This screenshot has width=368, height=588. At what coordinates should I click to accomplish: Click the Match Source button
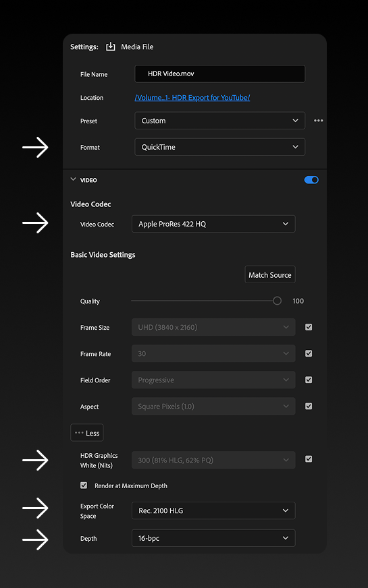(x=270, y=275)
